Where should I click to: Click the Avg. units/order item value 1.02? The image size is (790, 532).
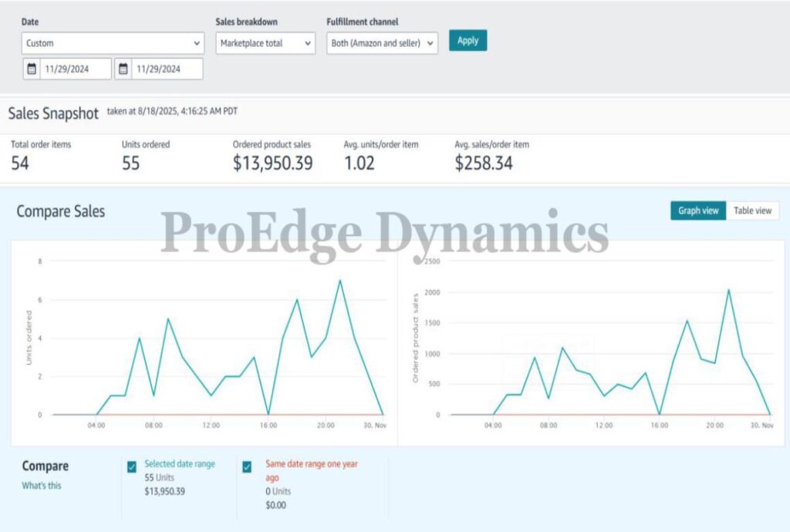click(360, 163)
